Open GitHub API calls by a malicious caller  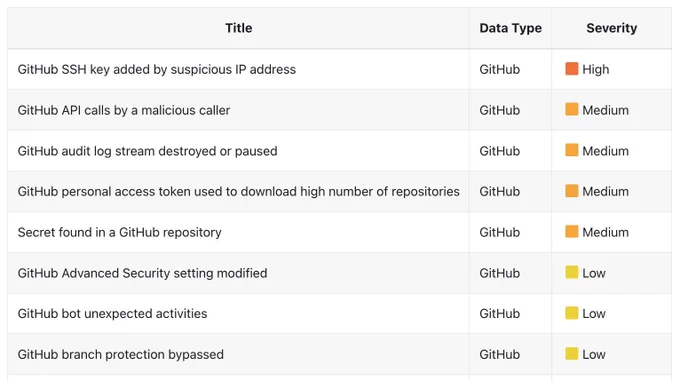tap(124, 110)
